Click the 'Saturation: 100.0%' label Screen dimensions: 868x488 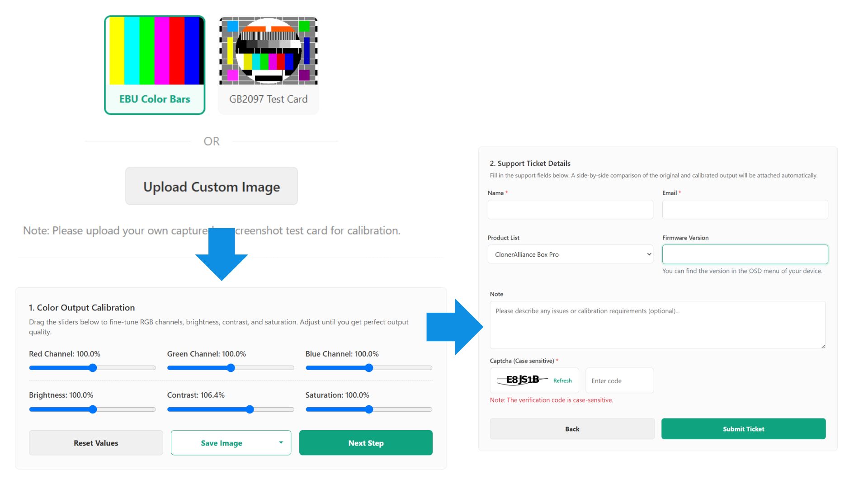[337, 395]
